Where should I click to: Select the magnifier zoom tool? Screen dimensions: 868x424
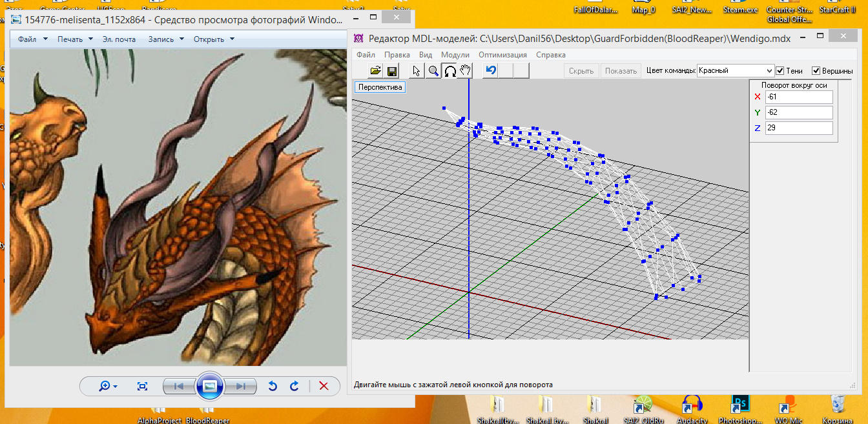(x=433, y=71)
